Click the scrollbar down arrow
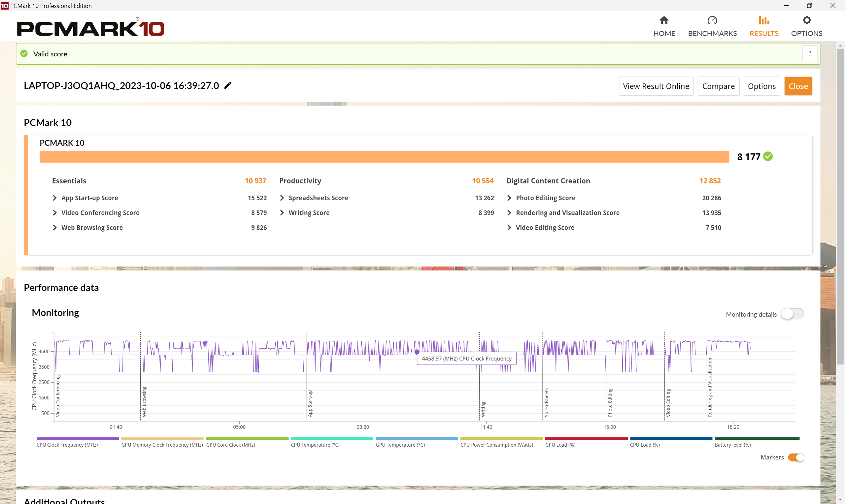 pos(840,500)
